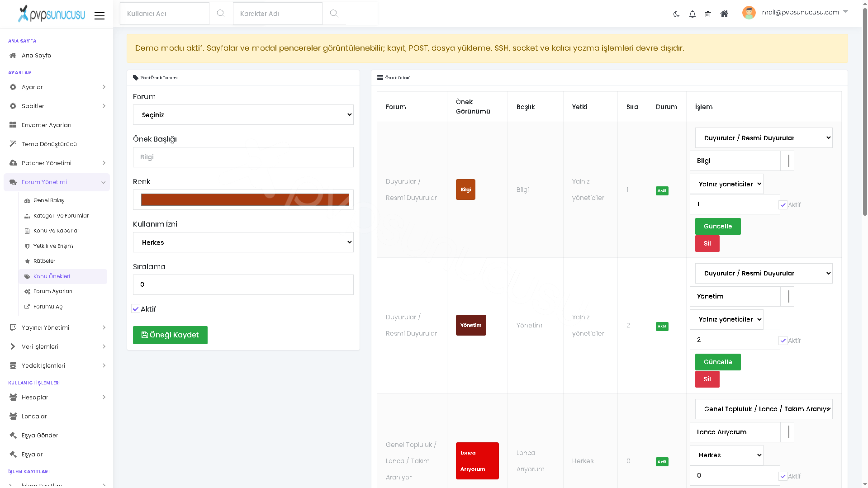Click search icon next to Kullanıcı Adı
Screen dimensions: 868x488
(x=221, y=14)
